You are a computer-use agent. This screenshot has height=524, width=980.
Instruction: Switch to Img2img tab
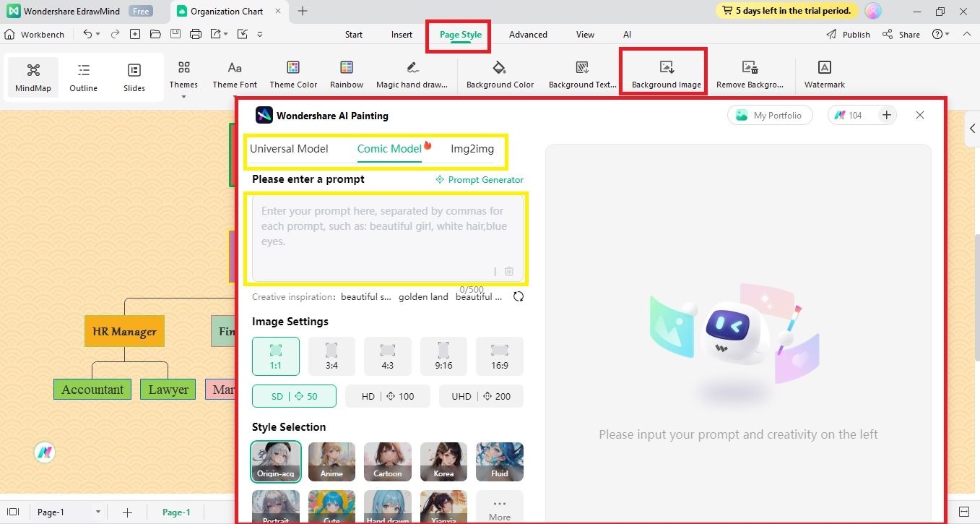tap(472, 149)
